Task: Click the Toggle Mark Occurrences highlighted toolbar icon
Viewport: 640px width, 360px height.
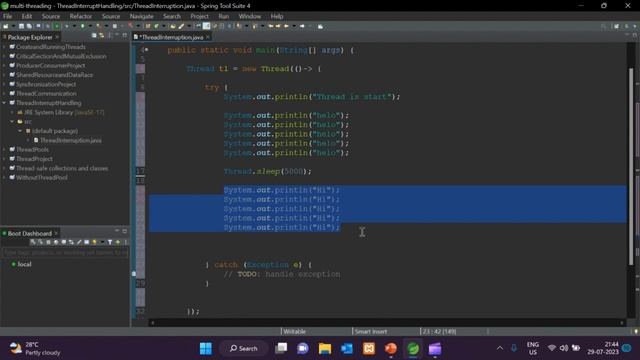Action: click(207, 26)
